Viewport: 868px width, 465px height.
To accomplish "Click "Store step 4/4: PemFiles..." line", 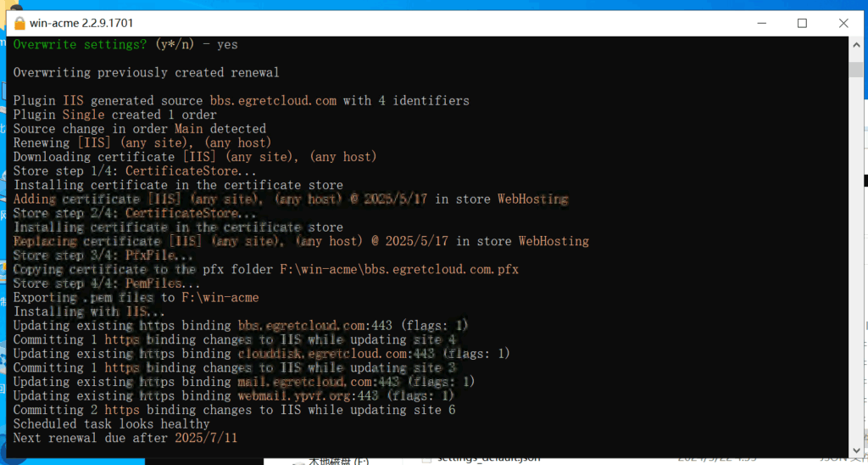I will pos(107,283).
